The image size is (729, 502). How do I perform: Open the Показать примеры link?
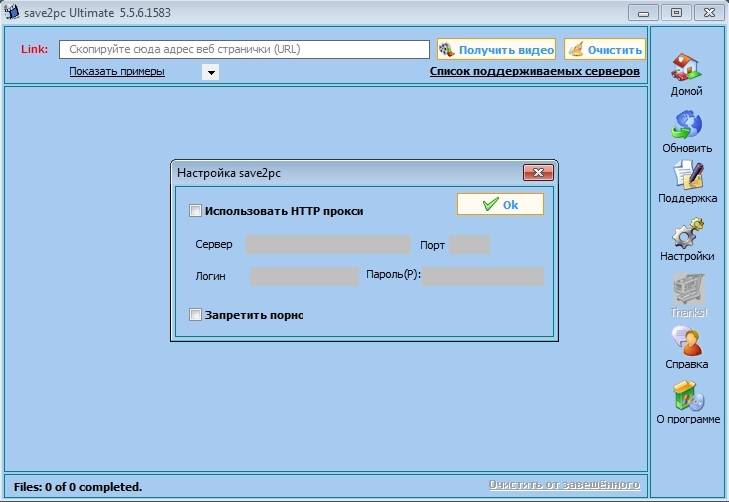[x=117, y=72]
